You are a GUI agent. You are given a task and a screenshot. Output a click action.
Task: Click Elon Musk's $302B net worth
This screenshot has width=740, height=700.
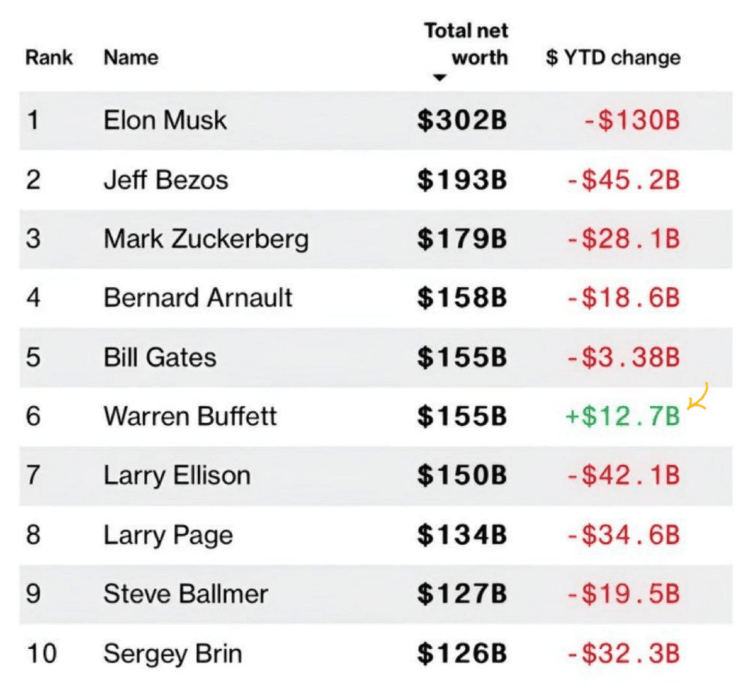click(462, 121)
